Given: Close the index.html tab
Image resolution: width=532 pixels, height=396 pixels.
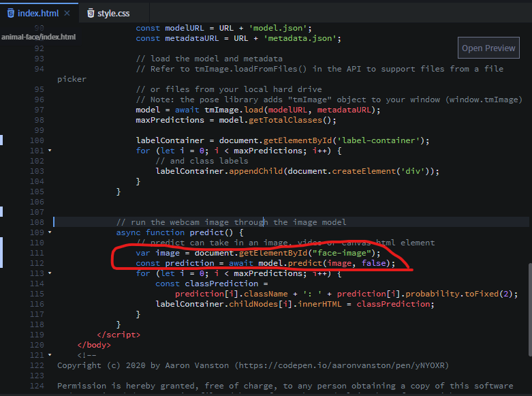Looking at the screenshot, I should pyautogui.click(x=67, y=13).
